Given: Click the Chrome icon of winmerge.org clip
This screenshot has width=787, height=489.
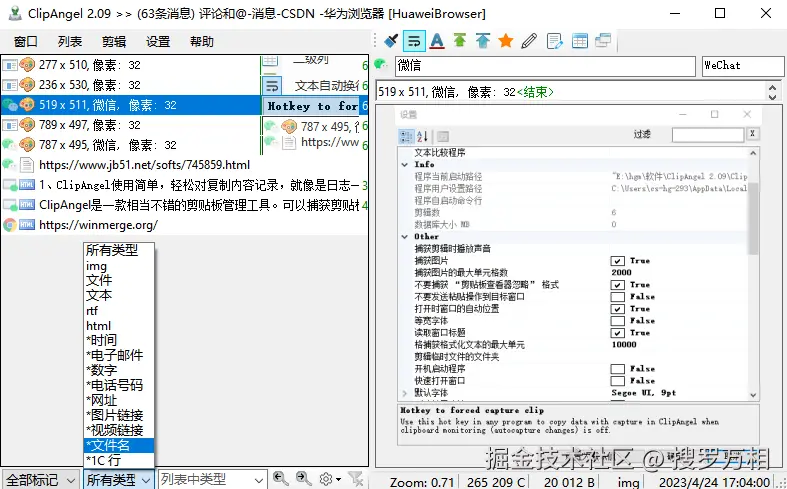Looking at the screenshot, I should (9, 225).
